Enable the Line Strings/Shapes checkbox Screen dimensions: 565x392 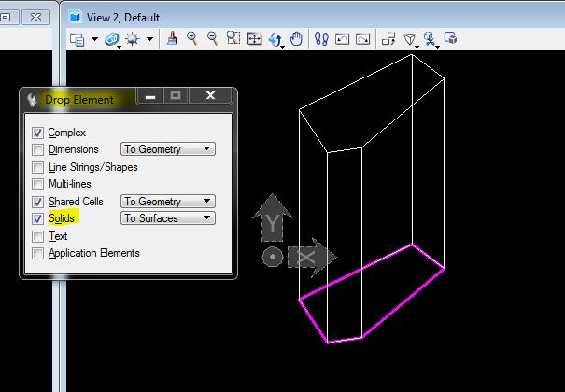point(37,167)
